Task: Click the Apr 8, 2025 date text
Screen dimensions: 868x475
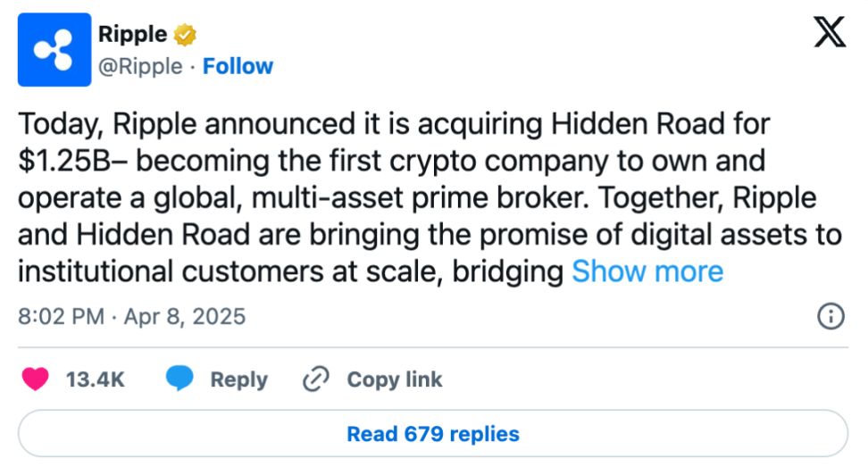Action: coord(183,317)
